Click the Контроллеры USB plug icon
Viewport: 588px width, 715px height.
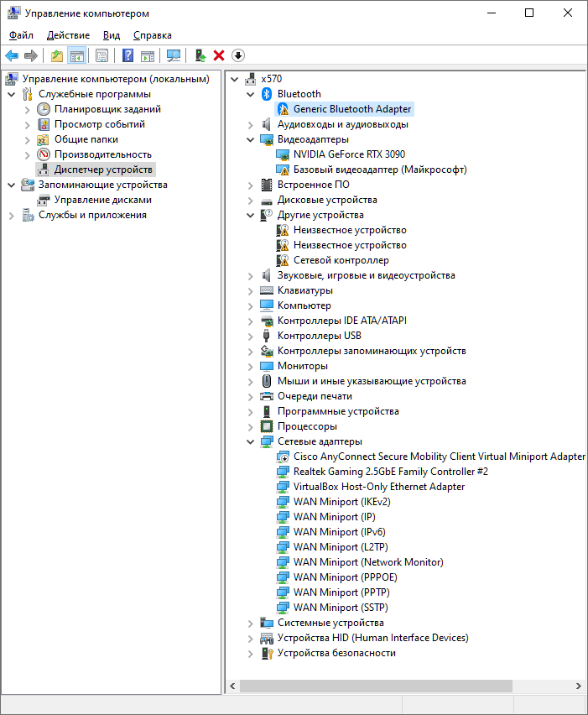pos(267,336)
